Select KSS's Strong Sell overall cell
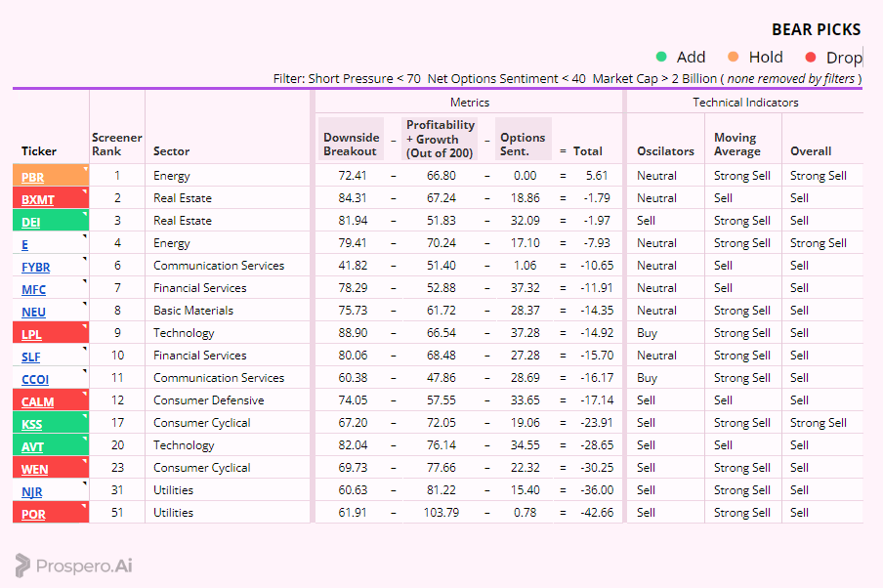This screenshot has height=588, width=883. click(x=819, y=423)
